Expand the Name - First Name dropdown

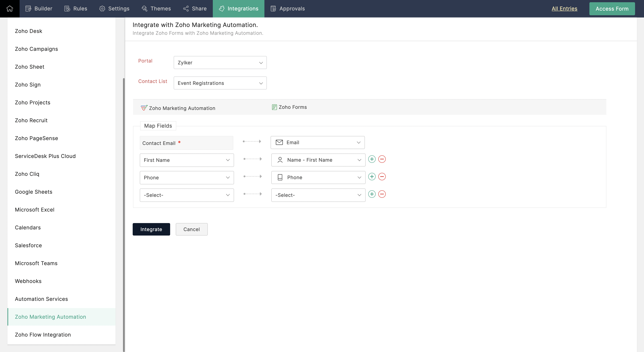(318, 160)
